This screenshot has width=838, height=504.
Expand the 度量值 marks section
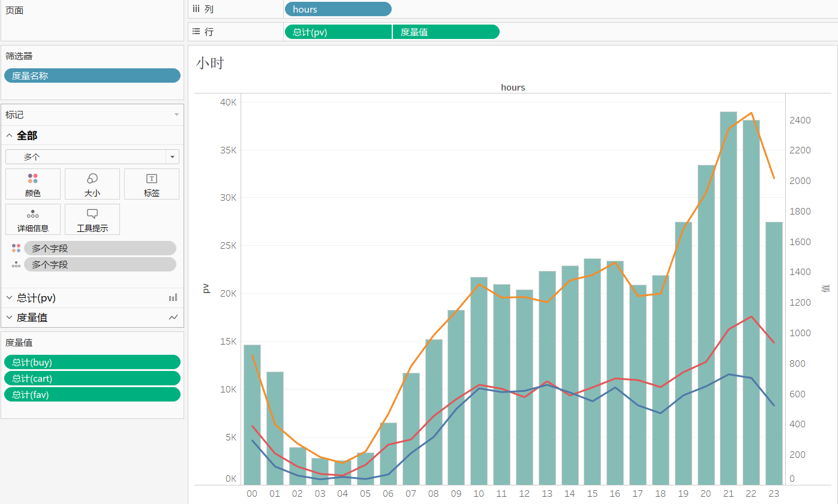10,318
